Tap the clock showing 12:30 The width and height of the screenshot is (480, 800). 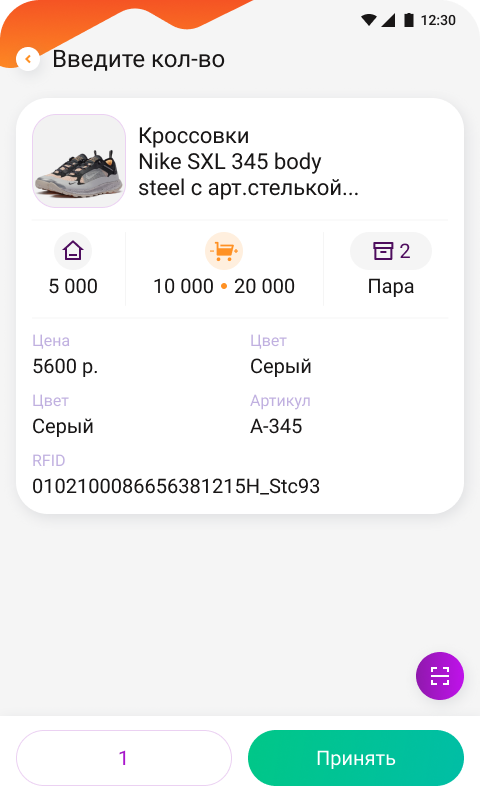[x=438, y=20]
